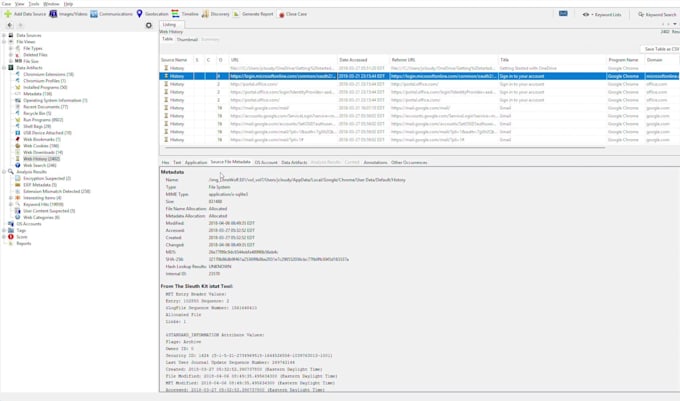The width and height of the screenshot is (680, 401).
Task: Click the forward arrow in the tree panel
Action: click(20, 25)
